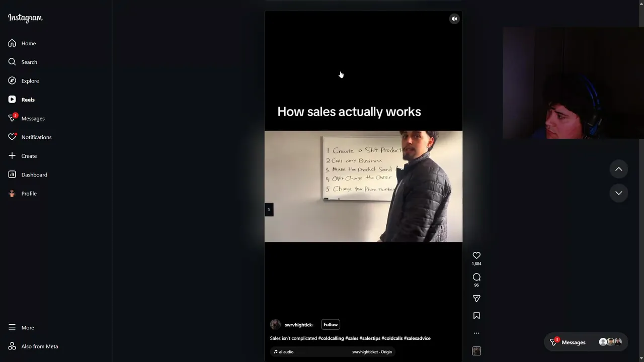The image size is (644, 362).
Task: Go to next reel down arrow
Action: [619, 193]
